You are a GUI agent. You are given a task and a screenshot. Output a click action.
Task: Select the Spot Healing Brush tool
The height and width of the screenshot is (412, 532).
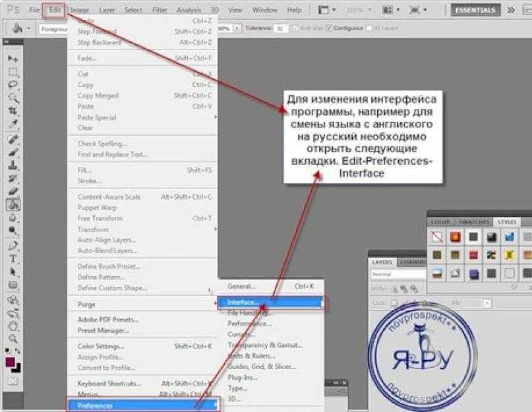(13, 139)
